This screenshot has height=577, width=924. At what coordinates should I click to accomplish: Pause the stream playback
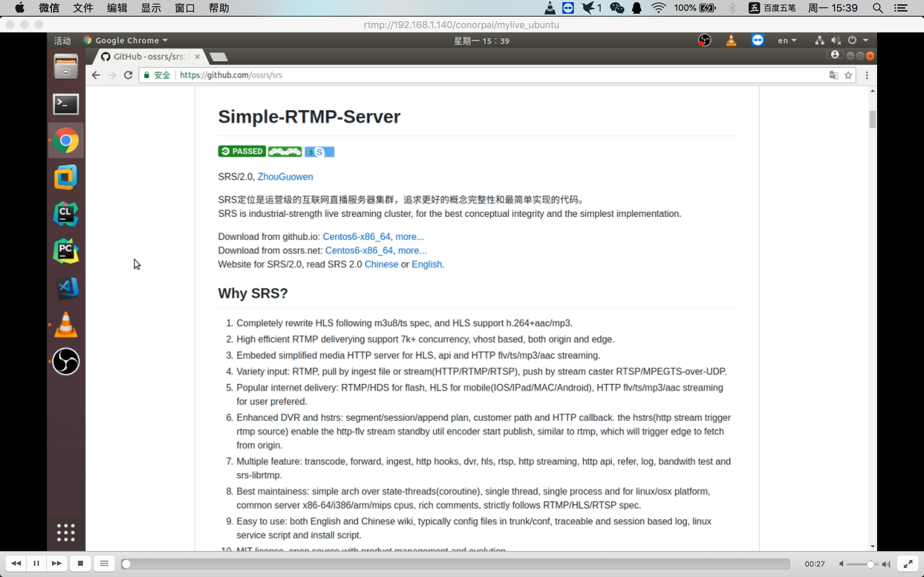click(37, 563)
